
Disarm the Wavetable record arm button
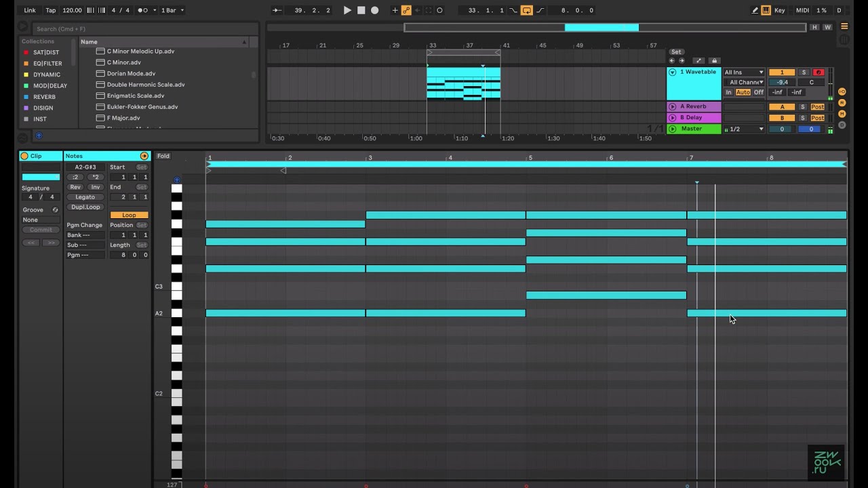click(x=818, y=72)
